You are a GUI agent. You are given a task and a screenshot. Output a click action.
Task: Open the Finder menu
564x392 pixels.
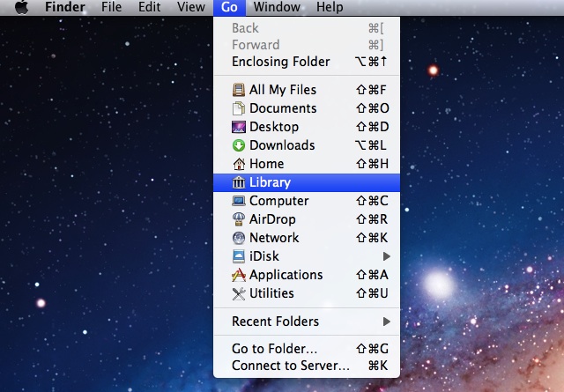point(65,7)
